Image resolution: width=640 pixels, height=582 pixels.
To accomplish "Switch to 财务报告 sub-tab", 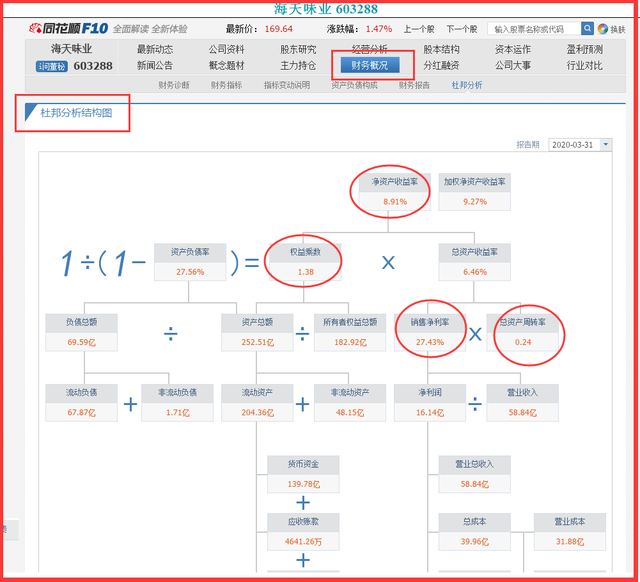I will (414, 85).
